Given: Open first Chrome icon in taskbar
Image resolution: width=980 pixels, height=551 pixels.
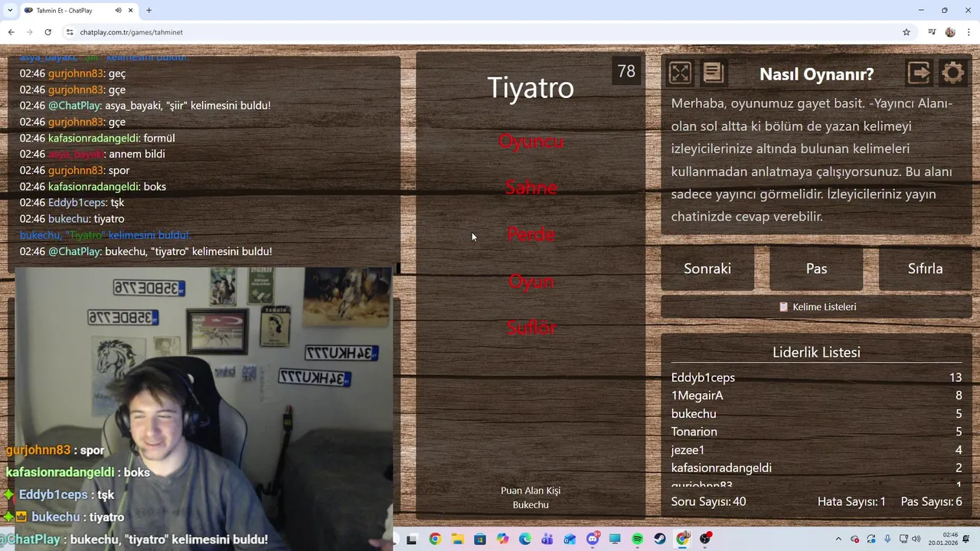Looking at the screenshot, I should point(435,540).
